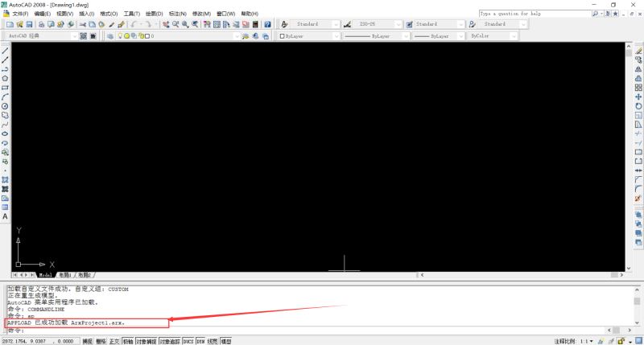The width and height of the screenshot is (644, 345).
Task: Toggle 捕捉 snap mode in status bar
Action: point(88,341)
